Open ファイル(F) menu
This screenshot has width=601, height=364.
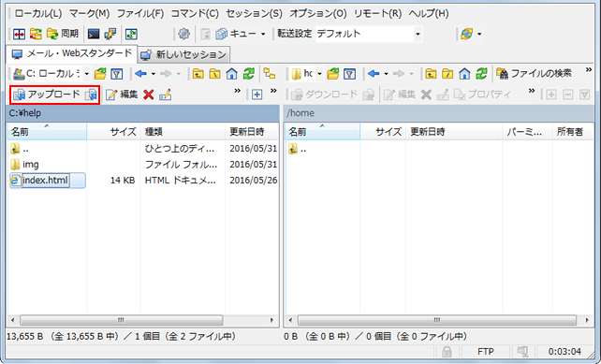(140, 13)
